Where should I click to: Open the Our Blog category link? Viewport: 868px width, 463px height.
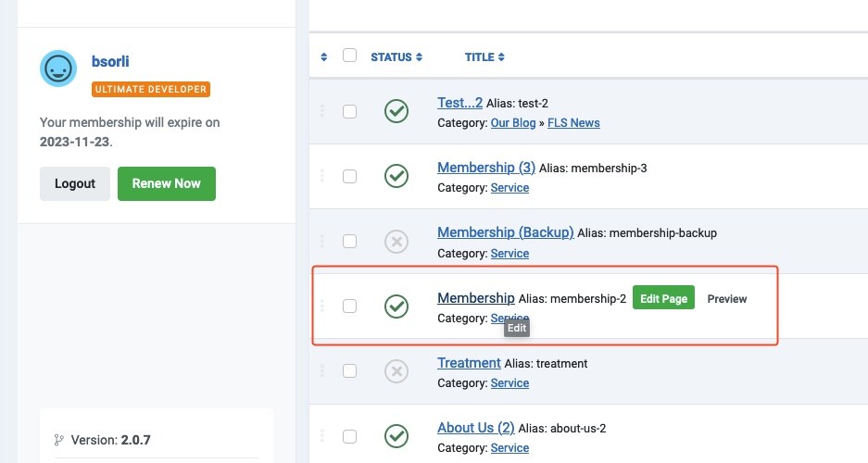(513, 123)
